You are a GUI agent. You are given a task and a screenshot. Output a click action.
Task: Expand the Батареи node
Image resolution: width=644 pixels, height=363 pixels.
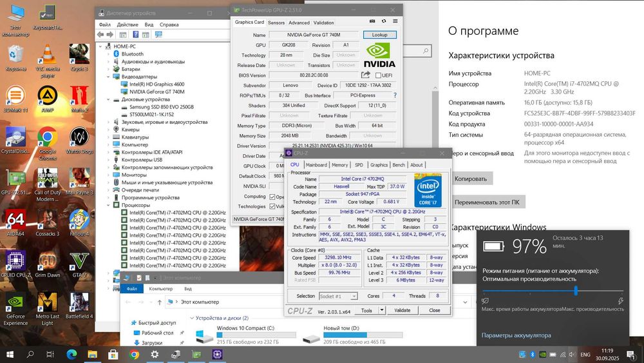108,69
